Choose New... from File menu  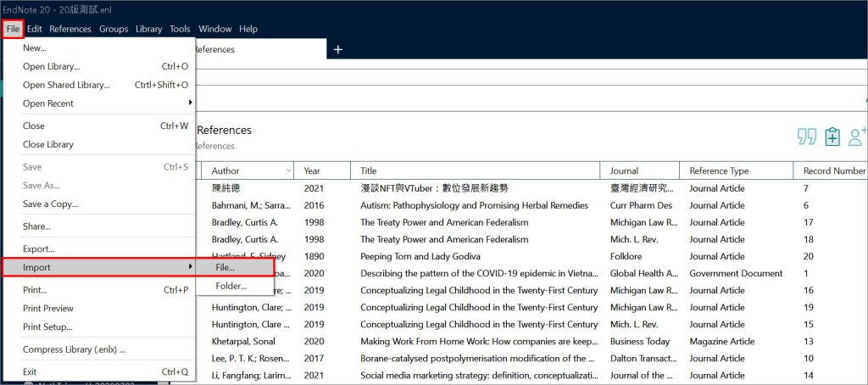point(99,48)
